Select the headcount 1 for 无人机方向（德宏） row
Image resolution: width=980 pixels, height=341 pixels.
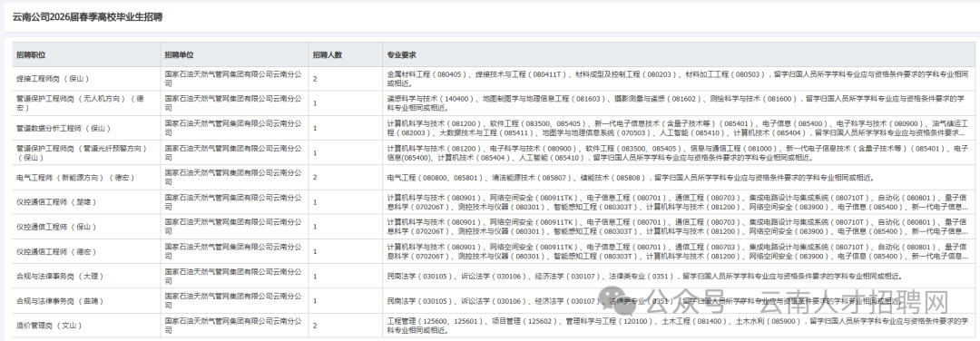315,103
